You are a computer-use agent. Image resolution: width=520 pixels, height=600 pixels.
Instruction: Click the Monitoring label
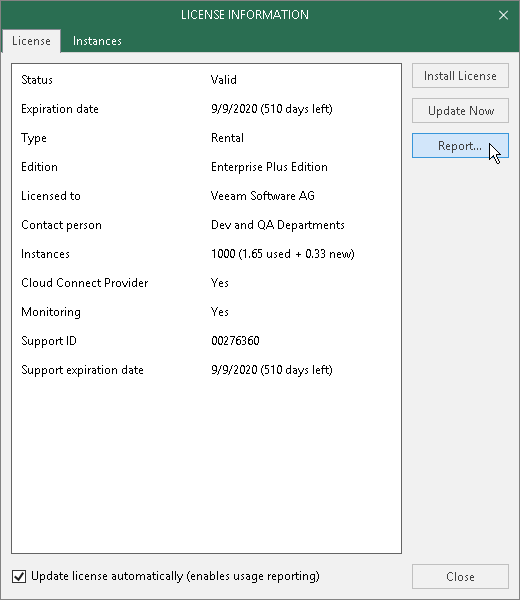point(51,312)
